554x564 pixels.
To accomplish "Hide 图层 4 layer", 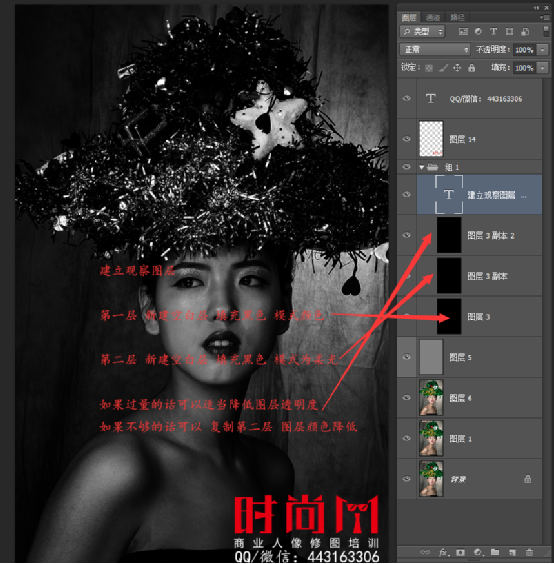I will click(407, 397).
